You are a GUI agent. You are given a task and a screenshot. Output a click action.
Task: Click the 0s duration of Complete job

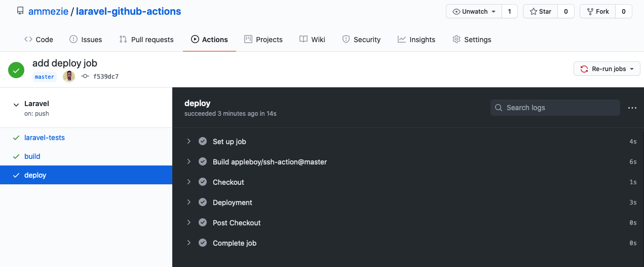pyautogui.click(x=633, y=243)
